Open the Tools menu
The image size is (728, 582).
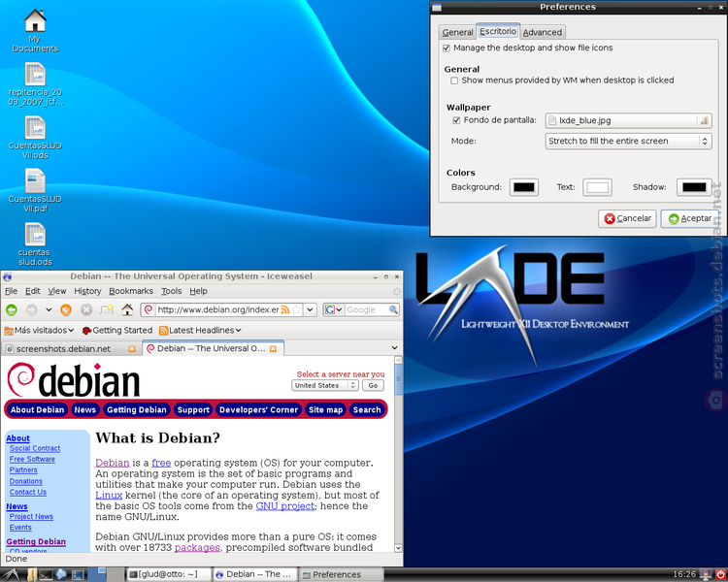(171, 291)
